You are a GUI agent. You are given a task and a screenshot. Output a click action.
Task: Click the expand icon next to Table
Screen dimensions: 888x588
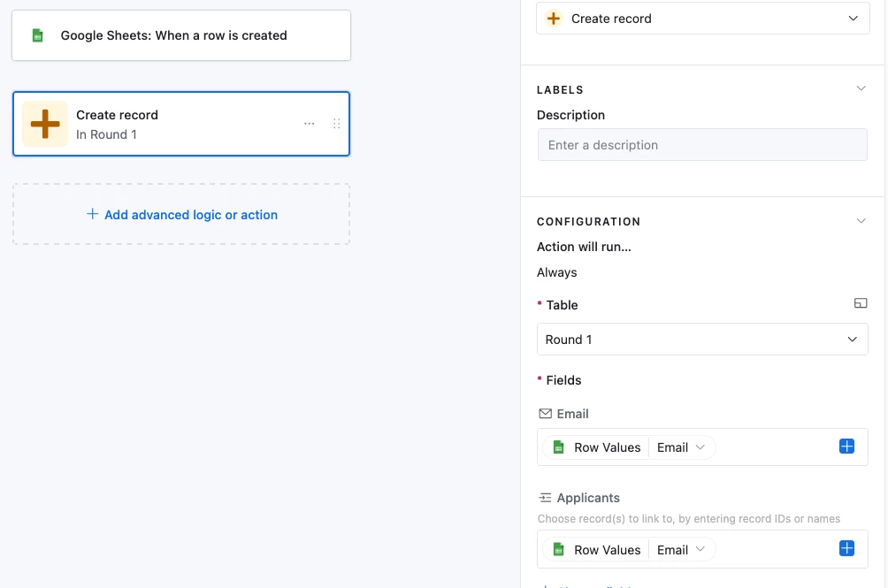pos(860,303)
